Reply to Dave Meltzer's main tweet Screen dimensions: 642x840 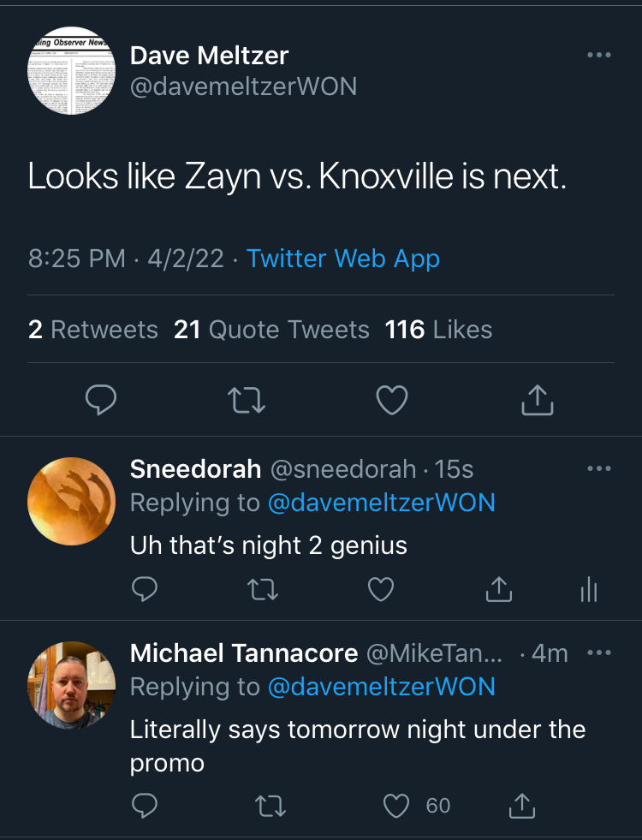[x=102, y=399]
